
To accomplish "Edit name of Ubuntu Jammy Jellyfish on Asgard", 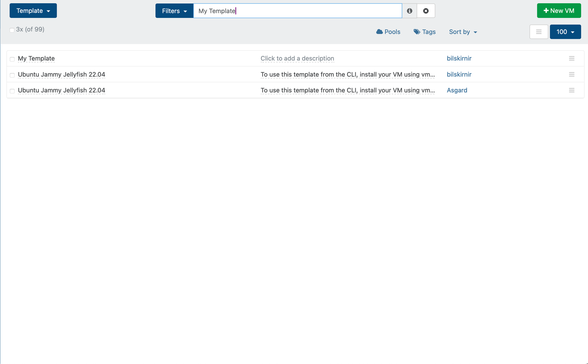I will click(61, 90).
